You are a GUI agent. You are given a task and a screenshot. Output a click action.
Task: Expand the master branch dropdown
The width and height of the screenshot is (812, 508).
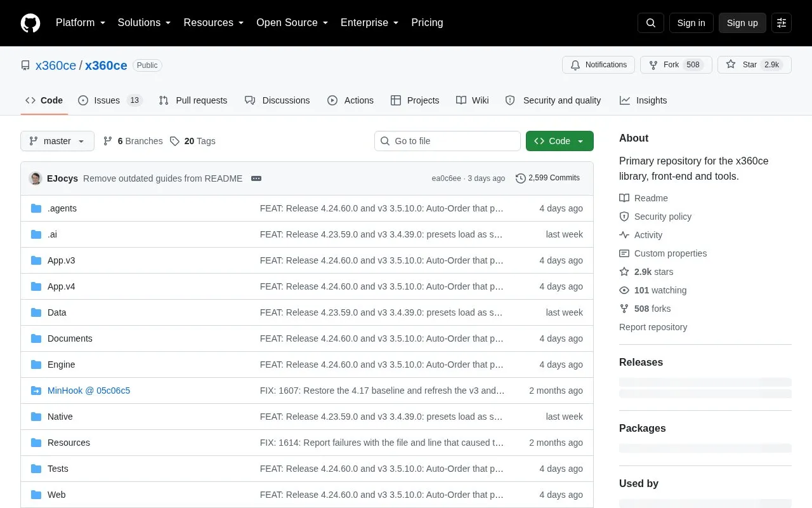(57, 141)
